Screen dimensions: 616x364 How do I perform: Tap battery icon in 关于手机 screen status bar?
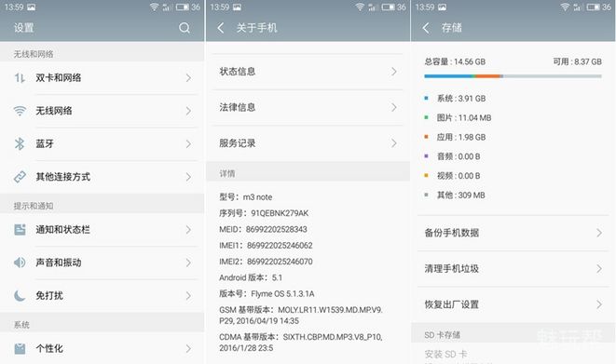click(x=388, y=7)
